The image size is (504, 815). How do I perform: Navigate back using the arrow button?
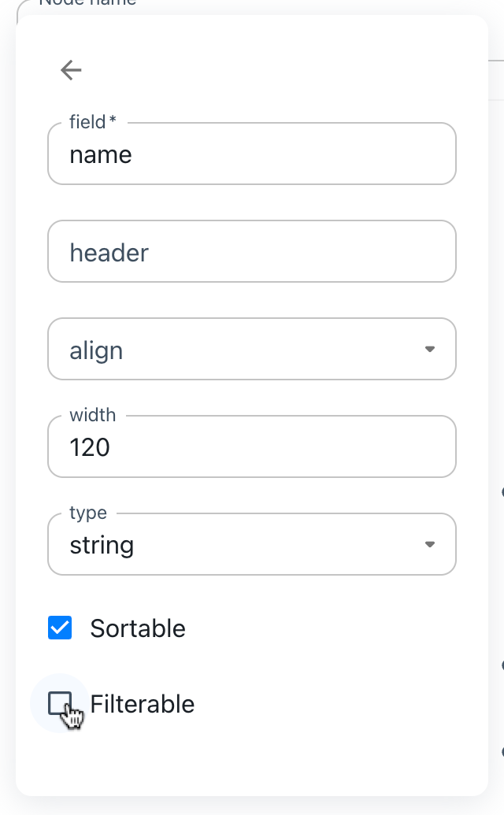(70, 70)
